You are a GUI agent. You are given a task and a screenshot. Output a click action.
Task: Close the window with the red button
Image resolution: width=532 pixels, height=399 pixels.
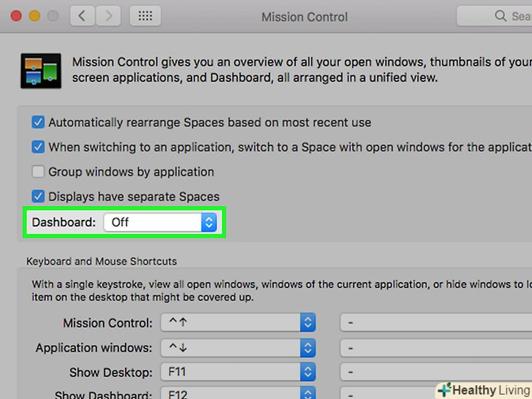pos(16,15)
